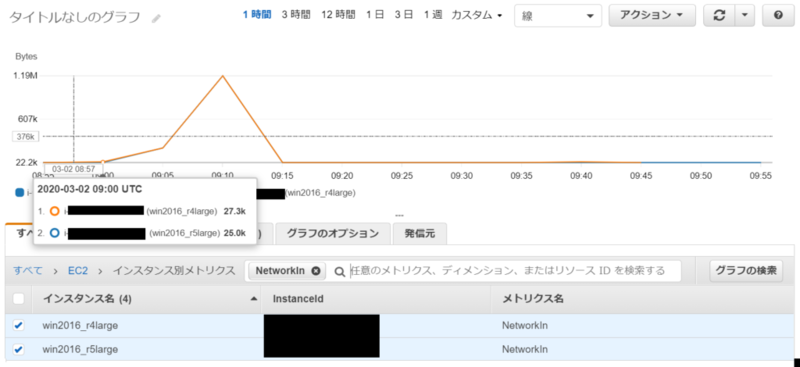This screenshot has width=800, height=367.
Task: Select the 3 日 time range
Action: coord(404,15)
